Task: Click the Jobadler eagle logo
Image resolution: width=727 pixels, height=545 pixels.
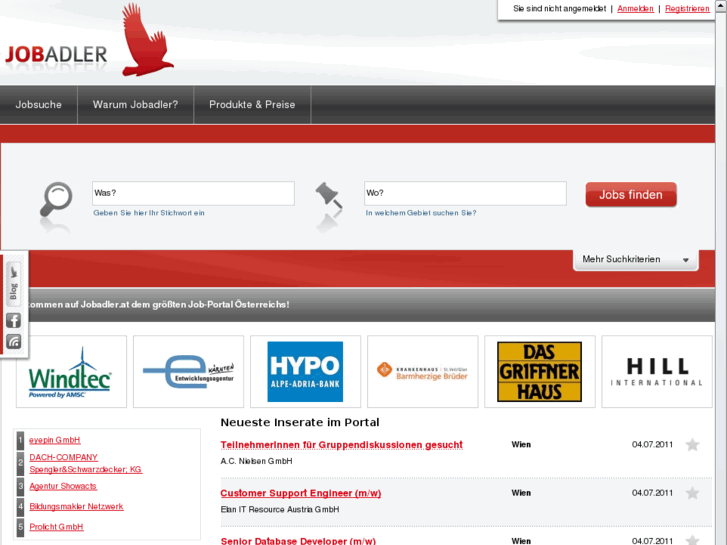Action: (147, 40)
